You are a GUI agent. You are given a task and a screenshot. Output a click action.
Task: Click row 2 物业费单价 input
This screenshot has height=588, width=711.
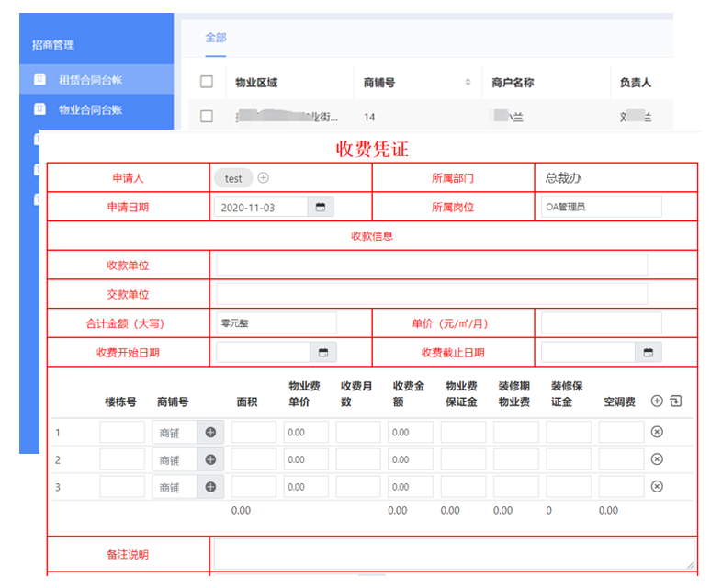tap(306, 459)
